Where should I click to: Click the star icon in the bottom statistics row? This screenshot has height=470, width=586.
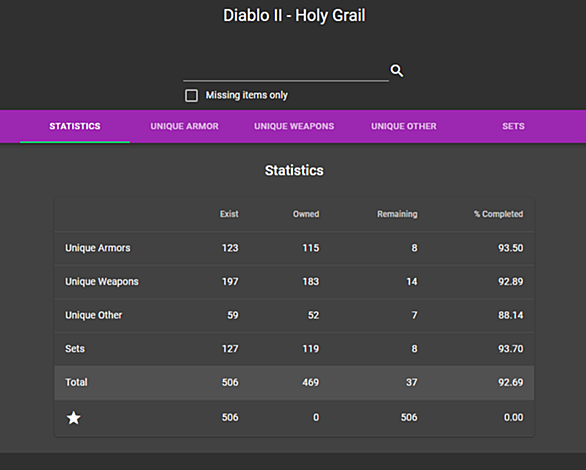(x=74, y=418)
